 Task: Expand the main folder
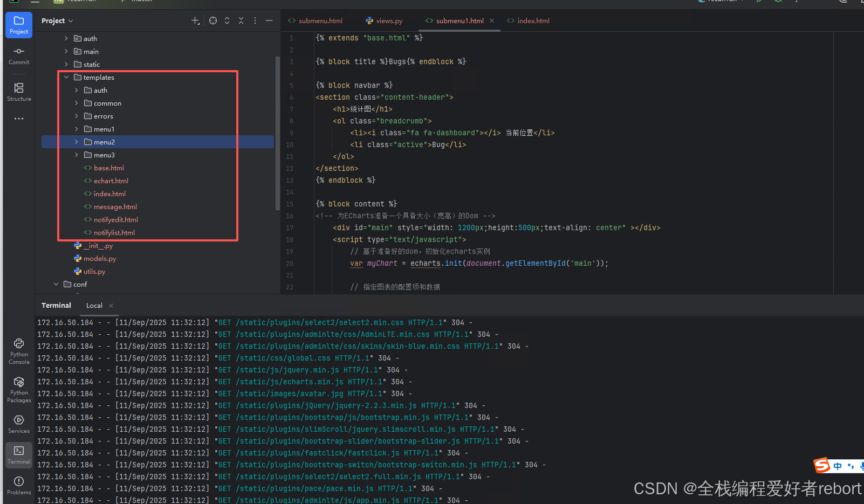[x=67, y=52]
